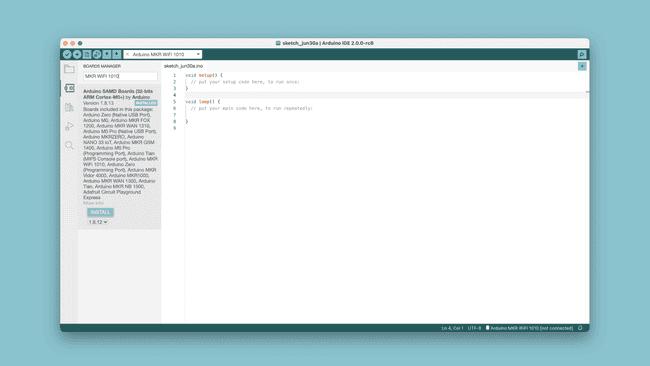Click the Upload arrow button
This screenshot has width=650, height=366.
(x=77, y=54)
